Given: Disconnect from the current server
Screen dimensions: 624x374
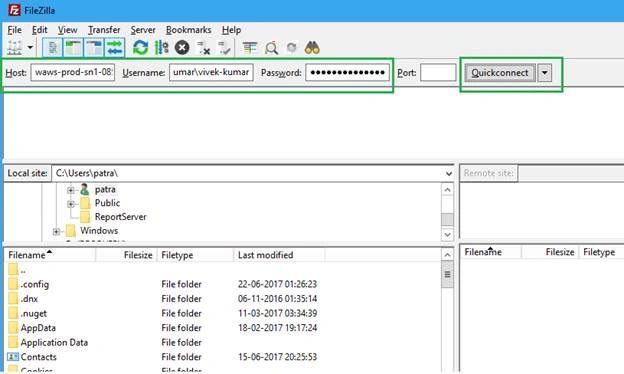Looking at the screenshot, I should coord(204,48).
